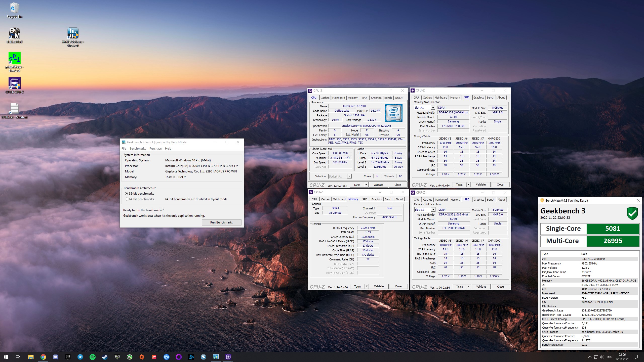Viewport: 644px width, 362px height.
Task: Open Battle.net from the taskbar
Action: coord(191,357)
